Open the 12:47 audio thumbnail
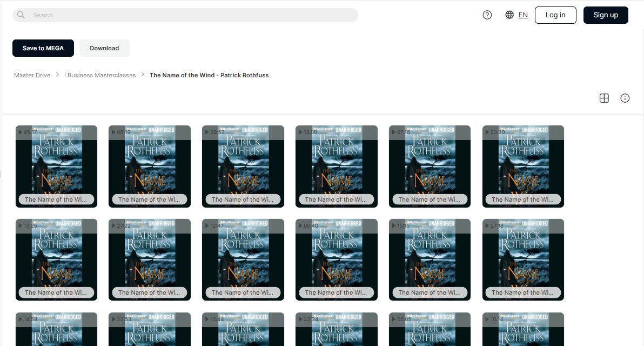The height and width of the screenshot is (346, 644). click(x=243, y=259)
